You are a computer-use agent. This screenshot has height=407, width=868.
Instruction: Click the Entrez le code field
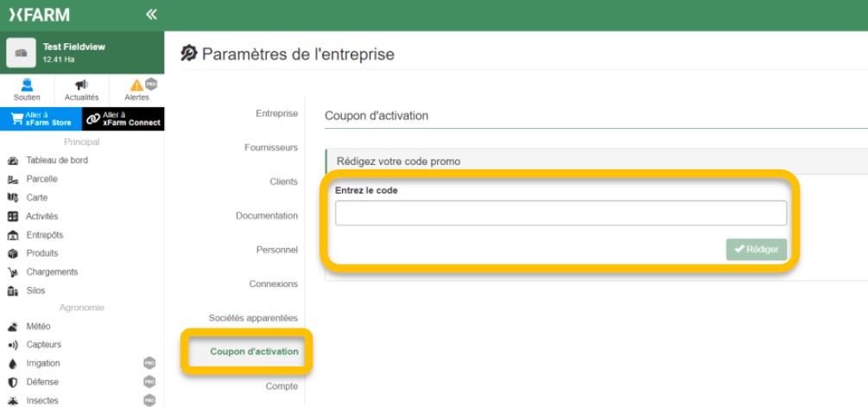click(561, 213)
